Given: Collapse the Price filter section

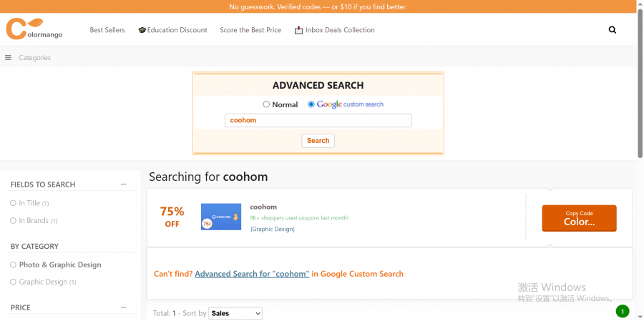Looking at the screenshot, I should [124, 307].
